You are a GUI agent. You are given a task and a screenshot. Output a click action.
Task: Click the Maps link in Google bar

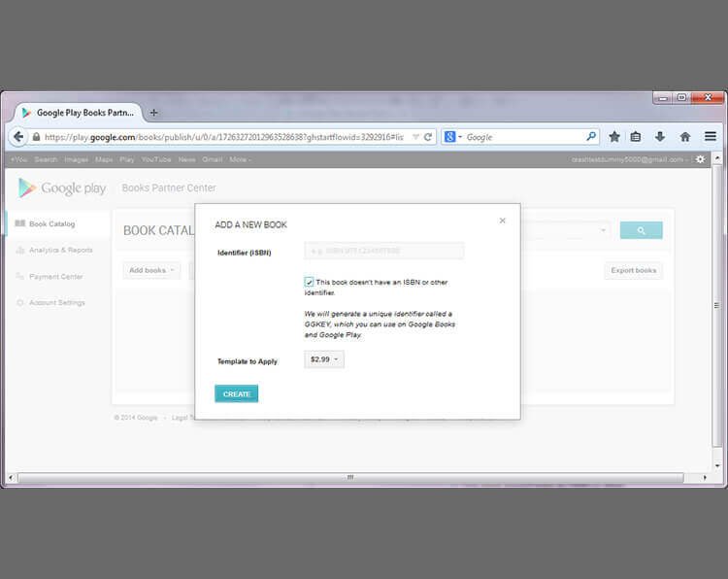[x=104, y=159]
